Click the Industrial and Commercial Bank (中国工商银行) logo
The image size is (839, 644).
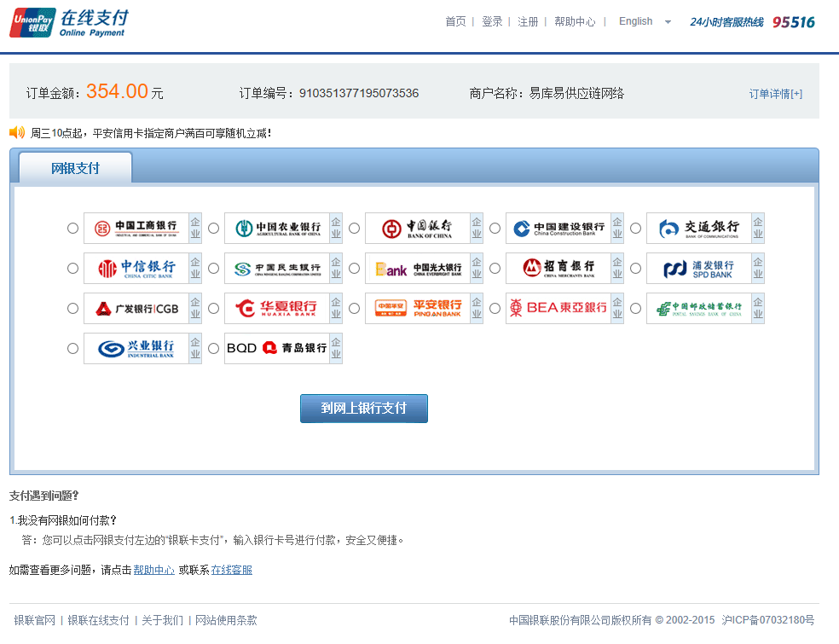pos(136,228)
